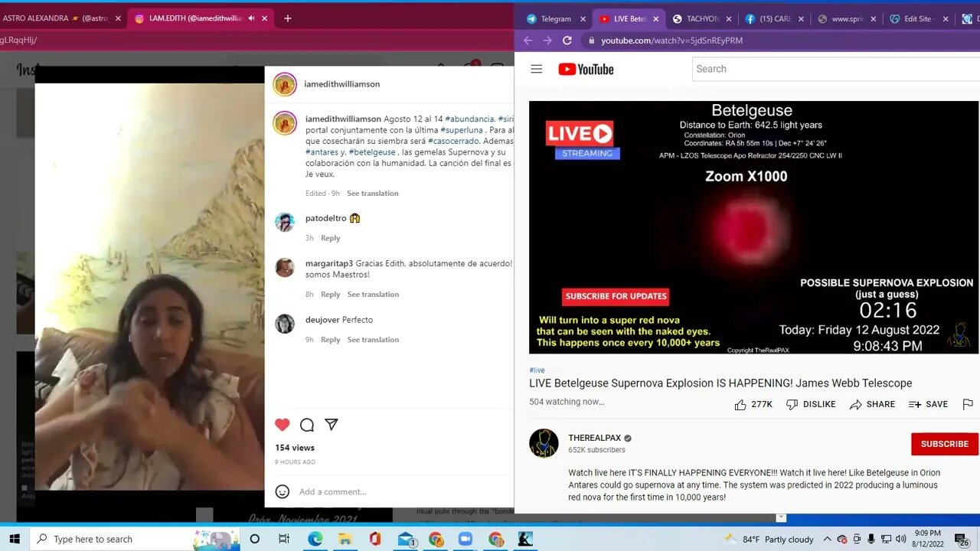Switch to the www.sprin tab
This screenshot has width=980, height=551.
click(x=846, y=18)
